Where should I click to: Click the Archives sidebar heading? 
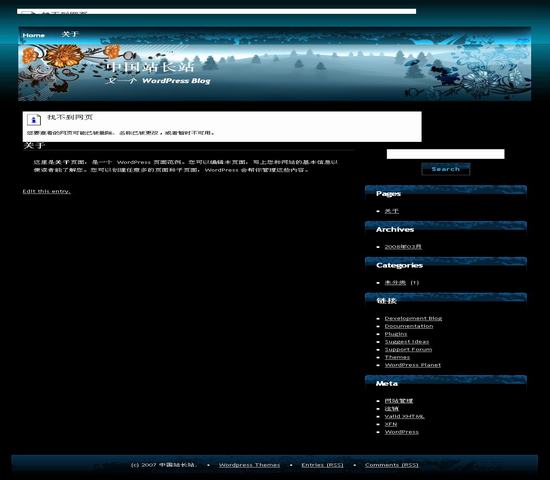pyautogui.click(x=395, y=229)
